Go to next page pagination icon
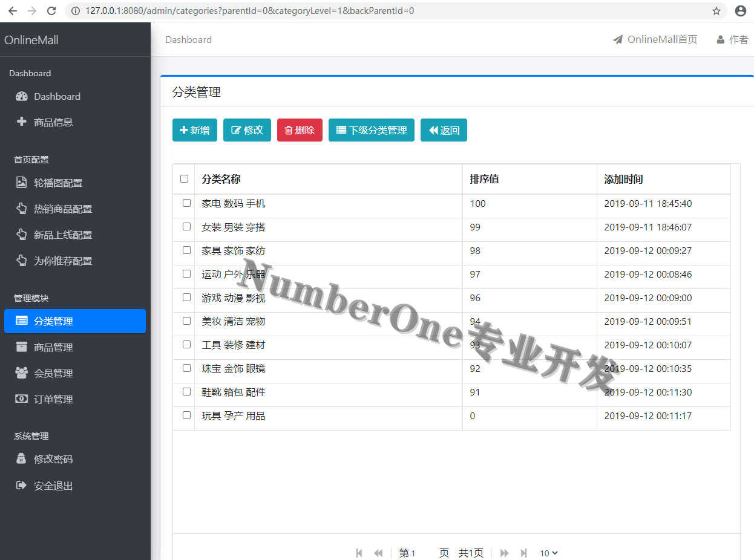The image size is (754, 560). 504,553
